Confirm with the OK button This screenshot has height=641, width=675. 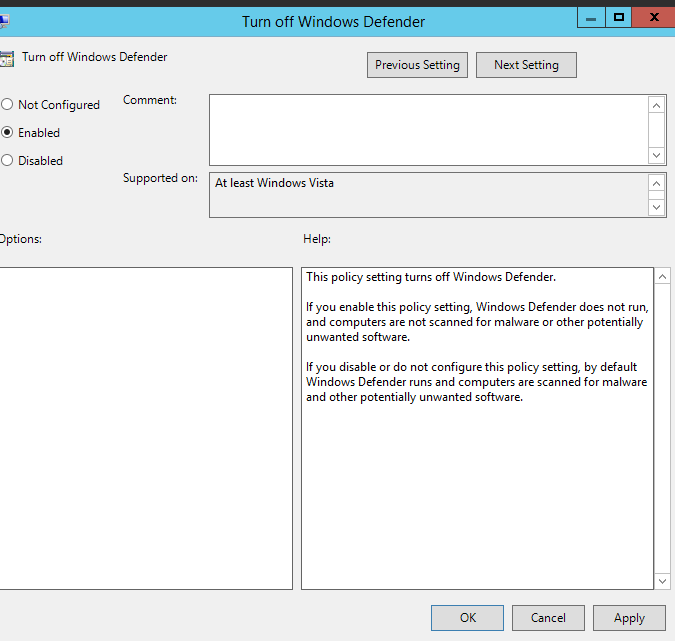tap(468, 618)
